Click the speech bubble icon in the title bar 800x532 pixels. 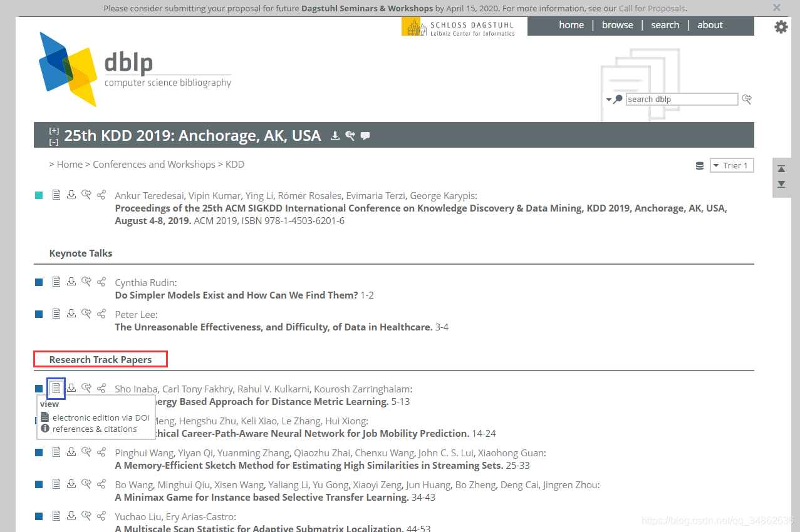coord(365,136)
